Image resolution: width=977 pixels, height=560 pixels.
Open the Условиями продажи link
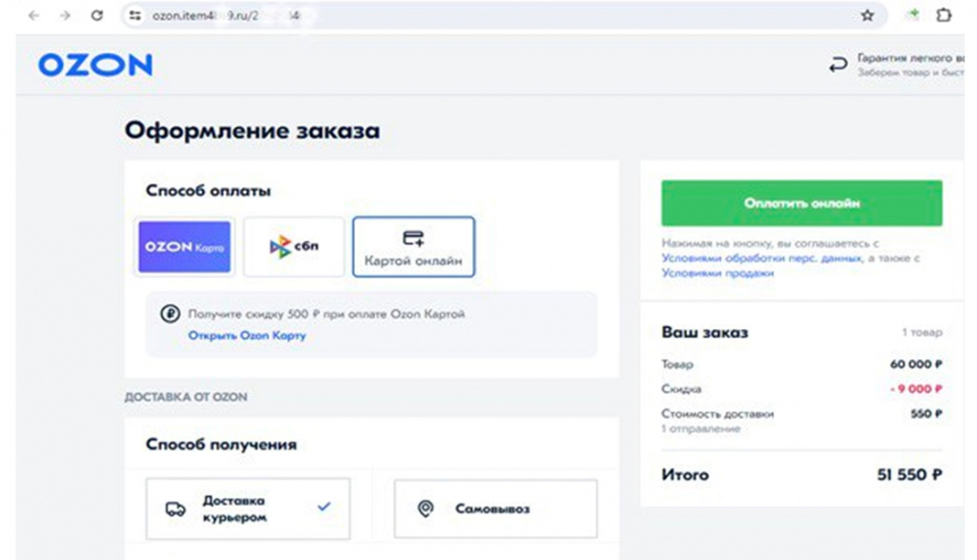[x=717, y=273]
